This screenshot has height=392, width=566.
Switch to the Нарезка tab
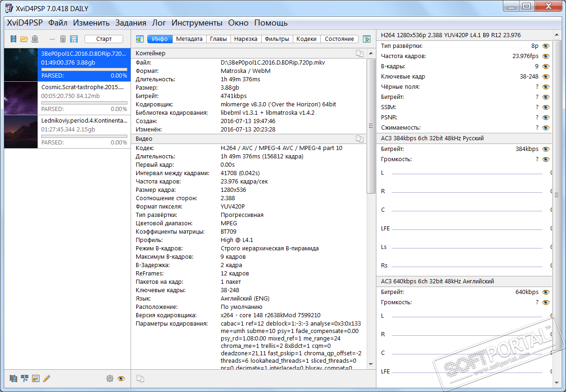pos(246,39)
